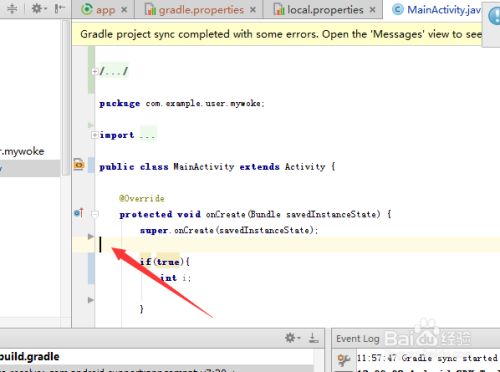Click the Event Log panel title
This screenshot has height=372, width=500.
[358, 339]
